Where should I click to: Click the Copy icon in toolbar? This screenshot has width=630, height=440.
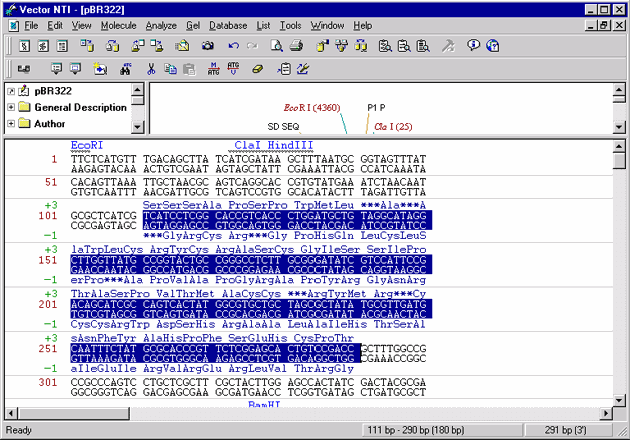click(x=170, y=69)
